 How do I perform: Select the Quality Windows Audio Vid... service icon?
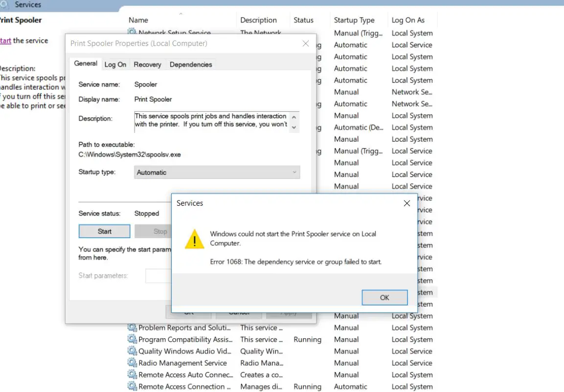(x=132, y=351)
